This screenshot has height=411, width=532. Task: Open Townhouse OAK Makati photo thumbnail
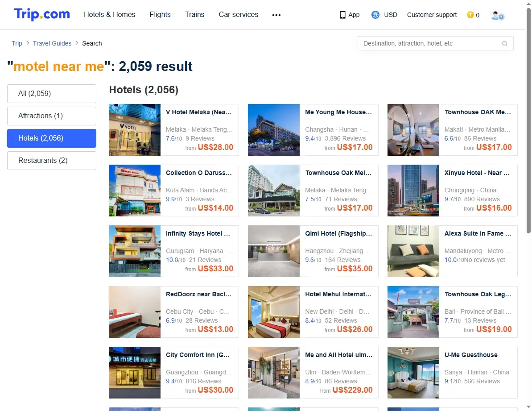(x=413, y=130)
